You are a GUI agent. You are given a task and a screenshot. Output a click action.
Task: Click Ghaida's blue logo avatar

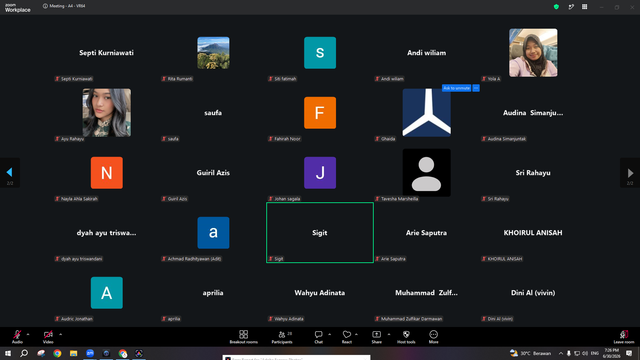pyautogui.click(x=427, y=113)
